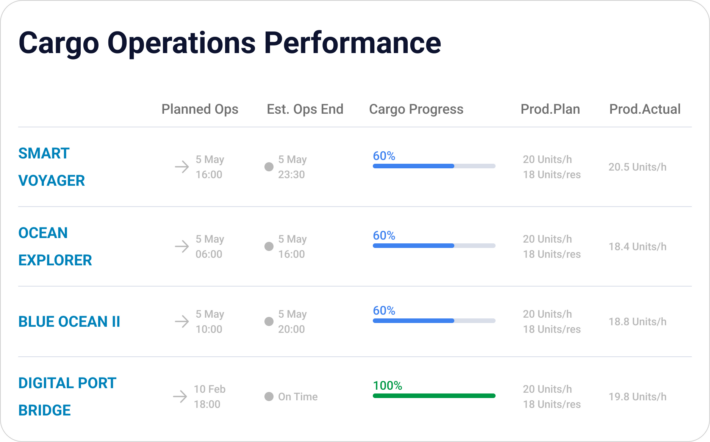710x442 pixels.
Task: Click the arrow icon beside 10 Feb 18:00
Action: coord(180,397)
